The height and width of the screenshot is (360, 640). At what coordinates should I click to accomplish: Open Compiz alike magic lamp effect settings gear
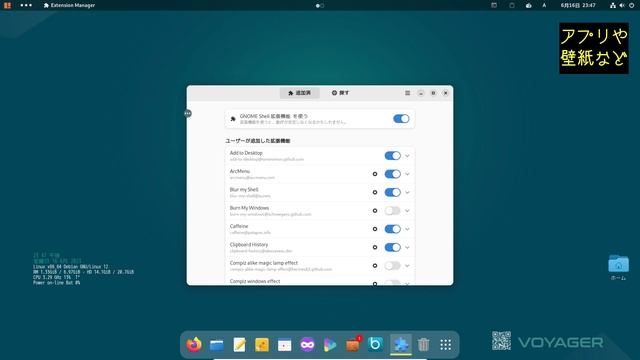375,266
